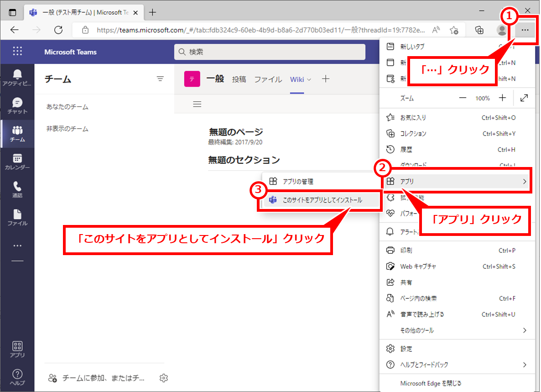The height and width of the screenshot is (392, 541).
Task: Click チームに参加、またはチームを作成 link
Action: click(103, 378)
